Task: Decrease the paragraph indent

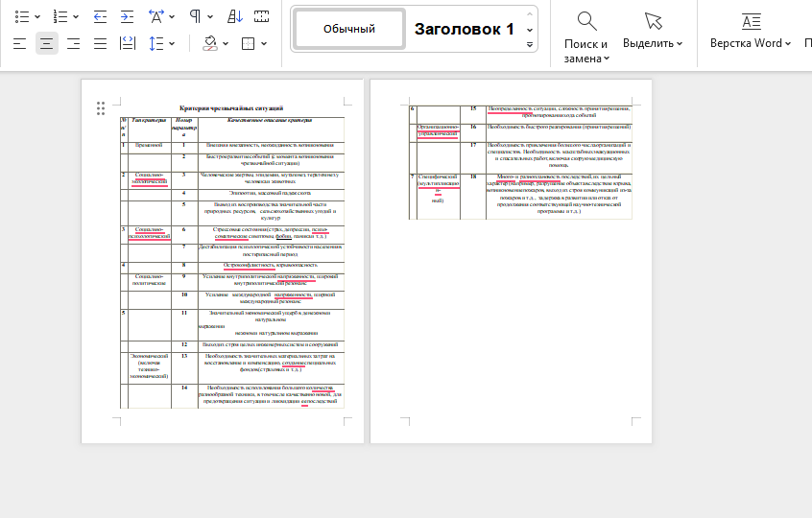Action: 101,16
